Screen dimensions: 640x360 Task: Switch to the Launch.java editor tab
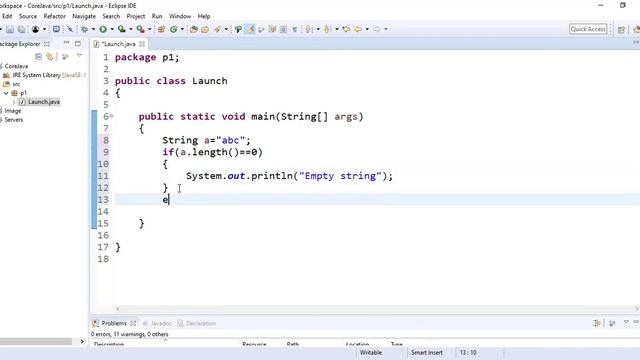(118, 44)
